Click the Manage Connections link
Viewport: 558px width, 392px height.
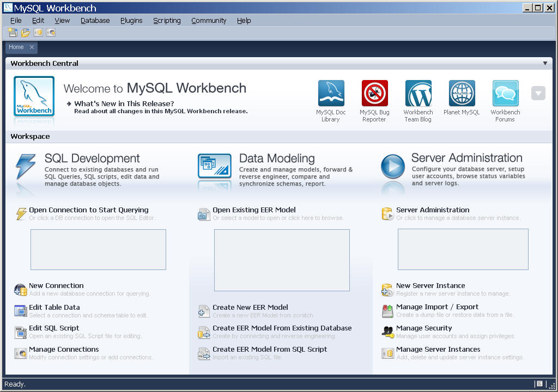[64, 350]
